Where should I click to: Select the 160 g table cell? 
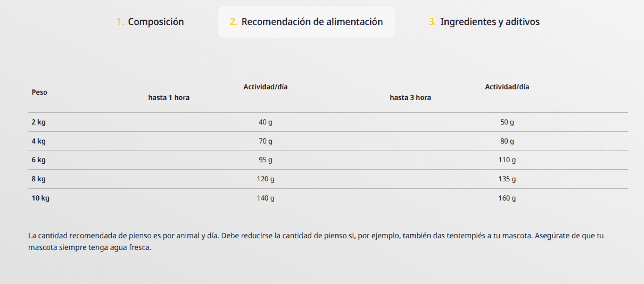pos(507,198)
